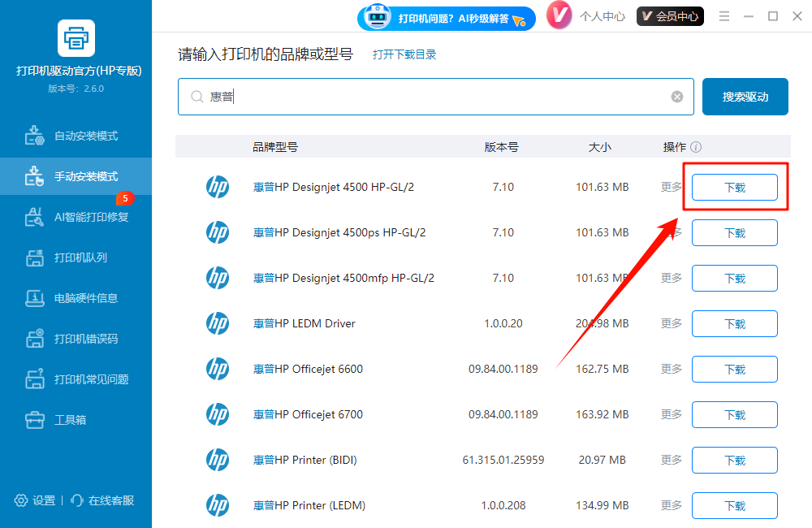Viewport: 812px width, 528px height.
Task: Open the hamburger menu near window controls
Action: pos(723,15)
